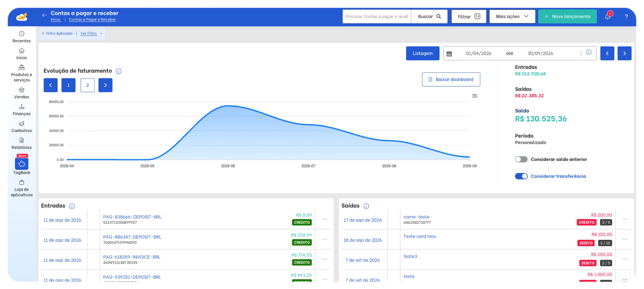Screen dimensions: 644x289
Task: Open the chart hamburger menu icon
Action: coord(475,96)
